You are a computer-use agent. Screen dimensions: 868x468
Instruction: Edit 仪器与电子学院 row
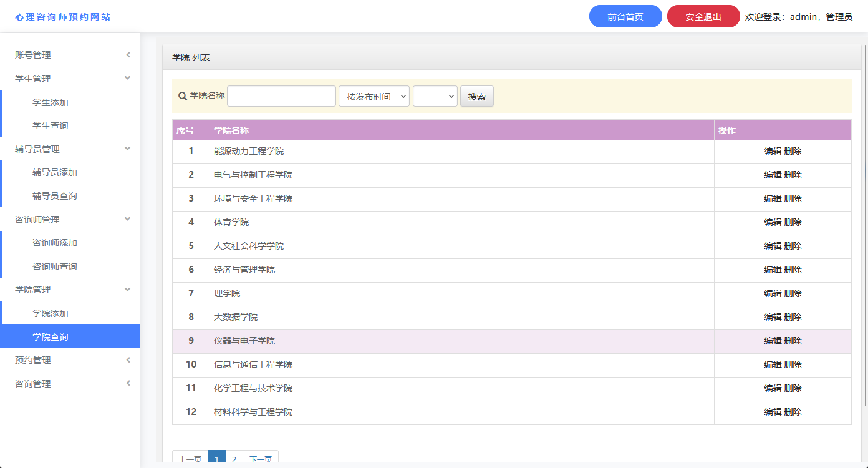[x=773, y=341]
